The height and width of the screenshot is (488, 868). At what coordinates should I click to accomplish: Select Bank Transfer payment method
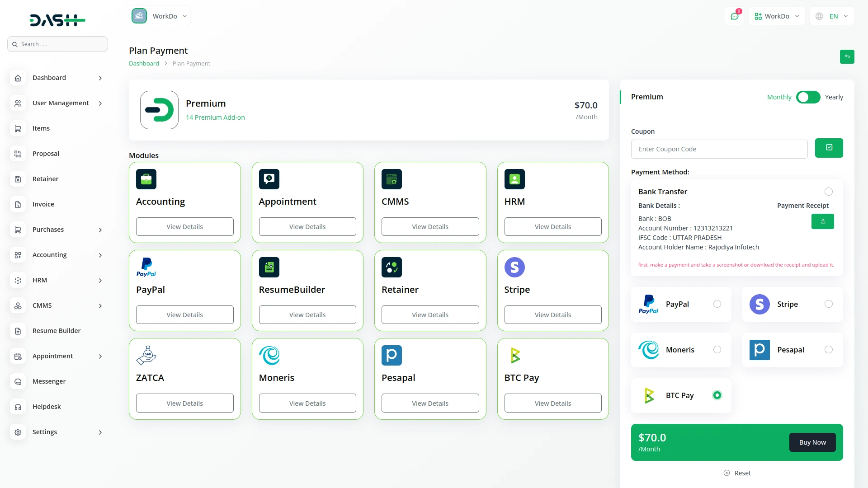click(828, 192)
